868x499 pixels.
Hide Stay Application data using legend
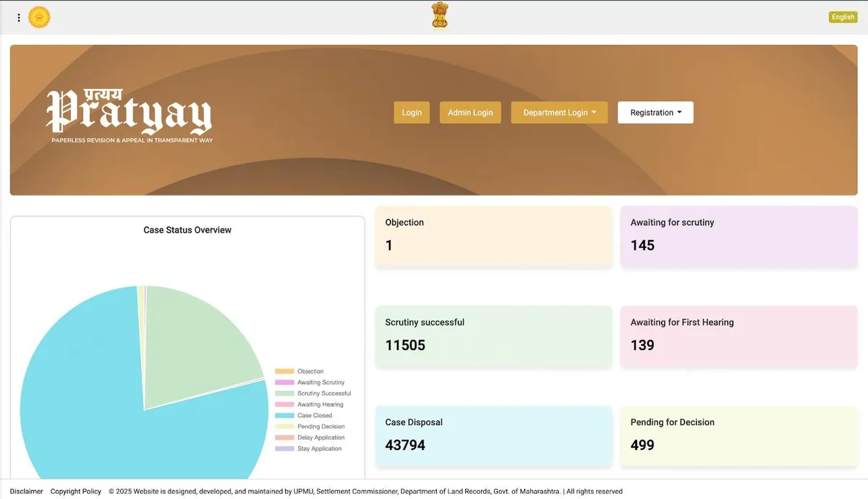[x=314, y=448]
